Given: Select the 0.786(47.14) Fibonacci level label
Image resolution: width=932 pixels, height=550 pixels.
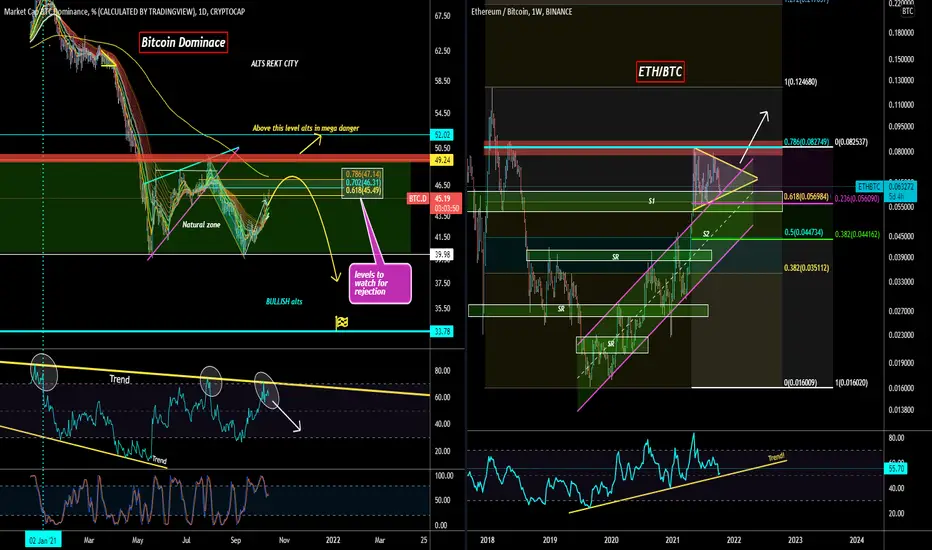Looking at the screenshot, I should tap(363, 174).
